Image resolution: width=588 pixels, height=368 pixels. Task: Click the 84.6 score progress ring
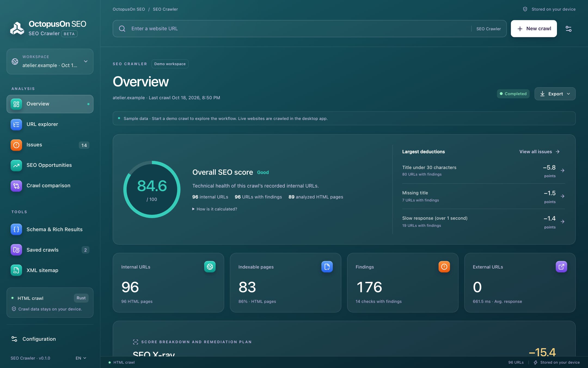[x=152, y=189]
